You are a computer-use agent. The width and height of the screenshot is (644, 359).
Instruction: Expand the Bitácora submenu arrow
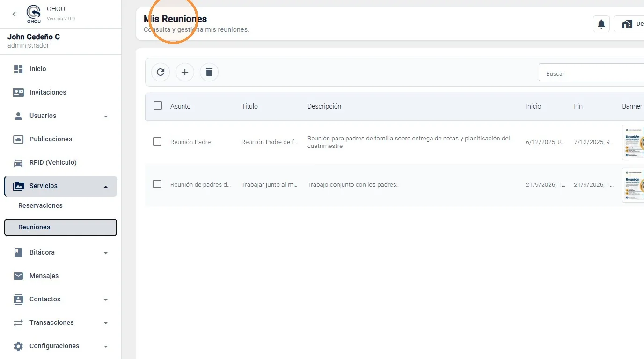(x=106, y=253)
